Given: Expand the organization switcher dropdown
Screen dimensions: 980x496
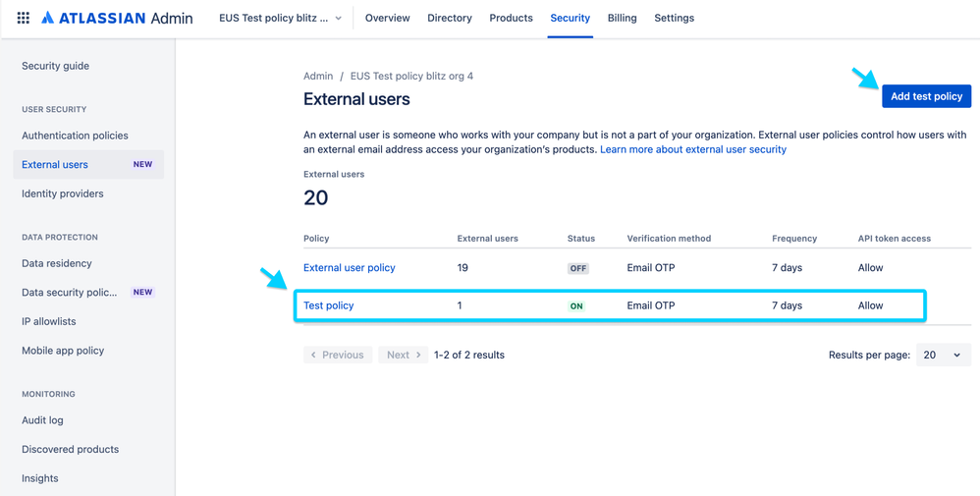Looking at the screenshot, I should pyautogui.click(x=281, y=18).
